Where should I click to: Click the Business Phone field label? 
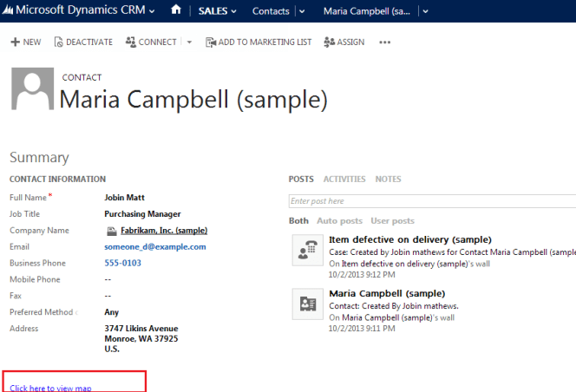pos(37,263)
